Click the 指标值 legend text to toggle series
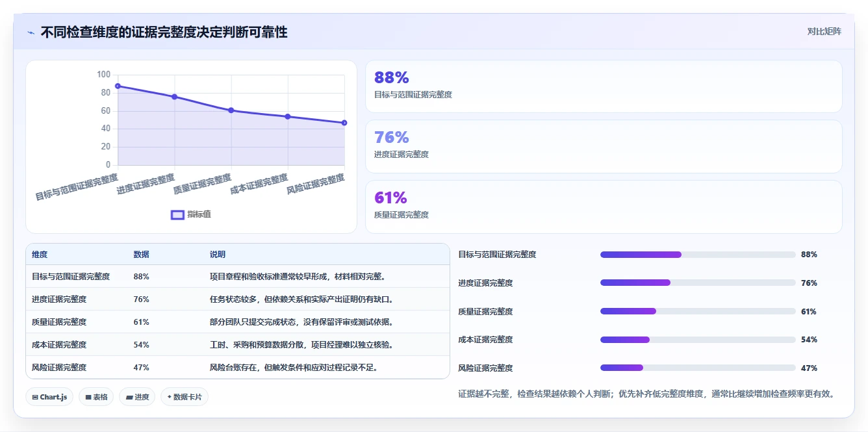Screen dimensions: 868x432 tap(199, 215)
